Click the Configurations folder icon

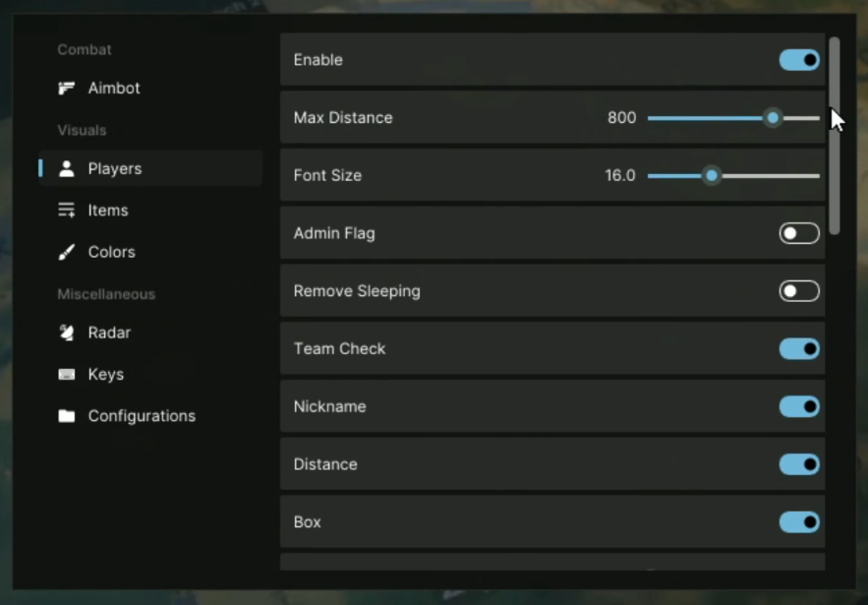67,416
